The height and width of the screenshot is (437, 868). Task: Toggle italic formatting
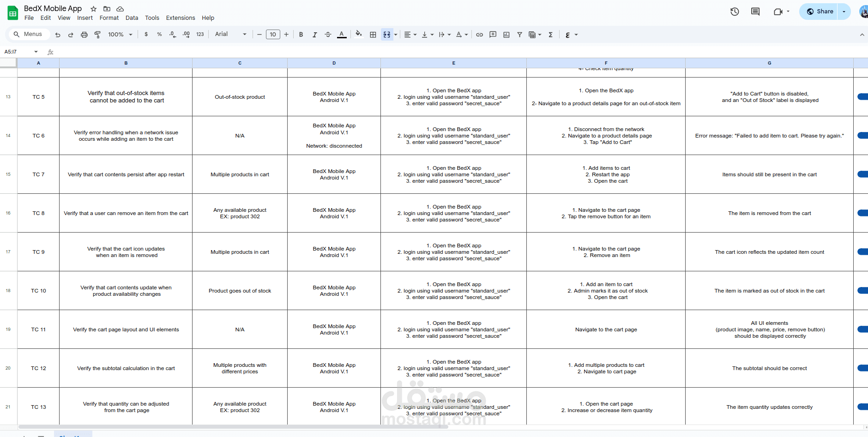point(314,35)
